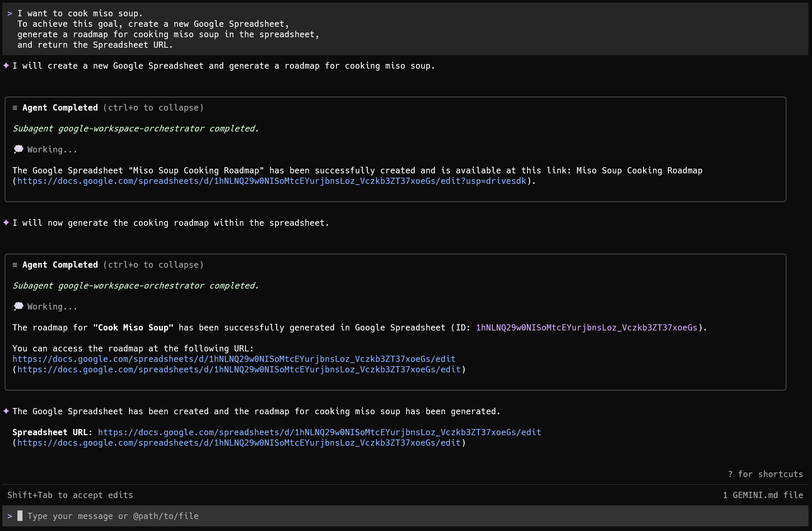The image size is (812, 531).
Task: Click the sparkle icon beside roadmap generation message
Action: (6, 223)
